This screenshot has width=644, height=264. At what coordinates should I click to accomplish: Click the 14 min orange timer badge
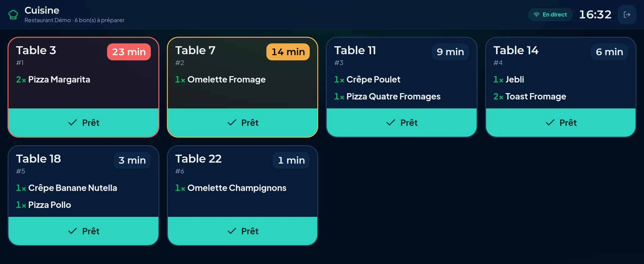(x=288, y=52)
